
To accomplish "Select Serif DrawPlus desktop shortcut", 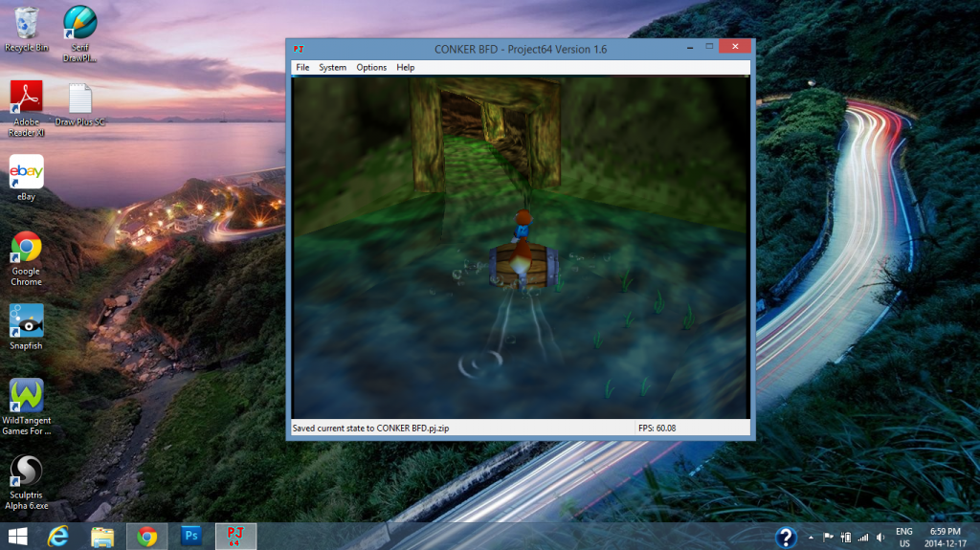I will (x=79, y=29).
